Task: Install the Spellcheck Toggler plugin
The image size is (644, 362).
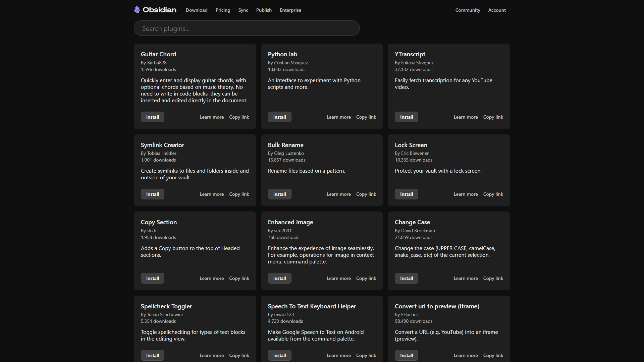Action: click(153, 355)
